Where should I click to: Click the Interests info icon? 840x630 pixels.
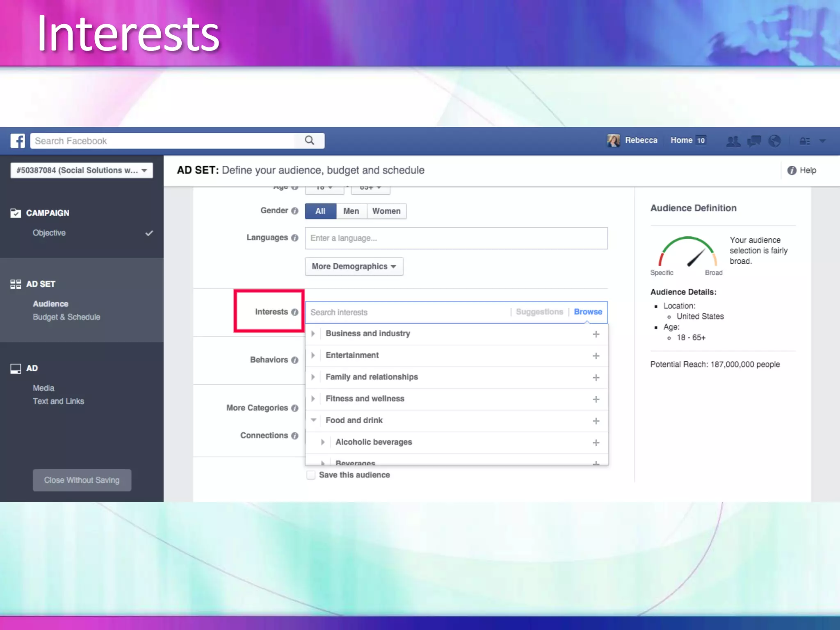pyautogui.click(x=294, y=312)
